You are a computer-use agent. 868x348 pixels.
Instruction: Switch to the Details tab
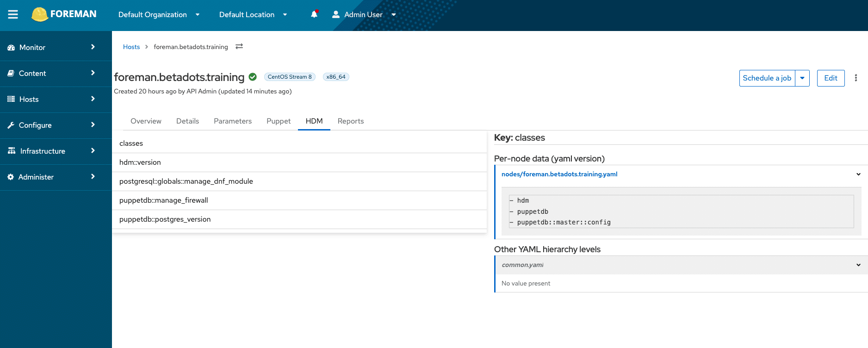click(x=187, y=121)
